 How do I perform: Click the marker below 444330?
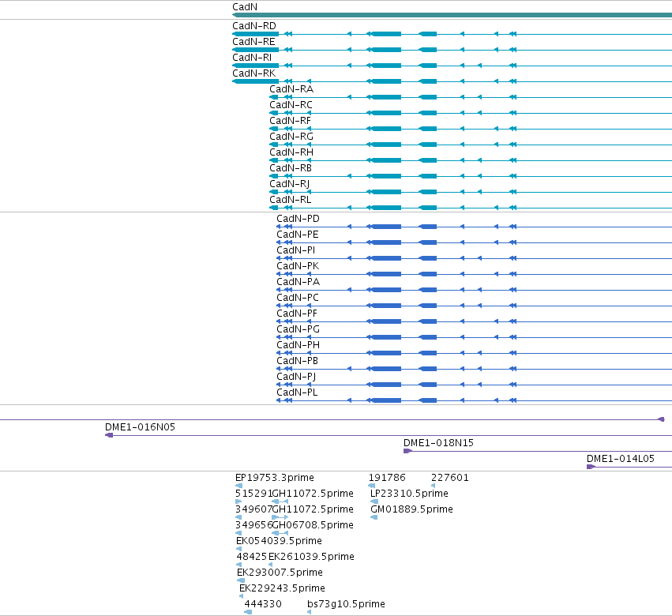click(248, 612)
